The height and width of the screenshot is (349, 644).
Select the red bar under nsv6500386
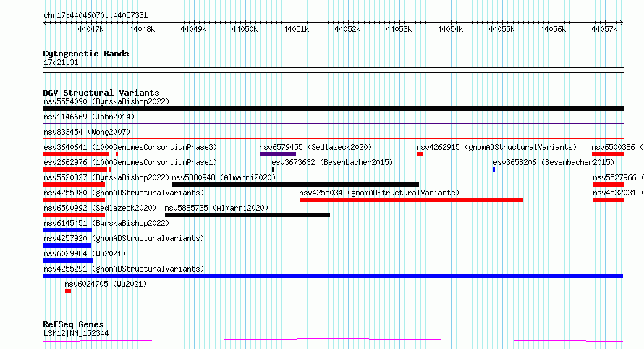point(608,154)
